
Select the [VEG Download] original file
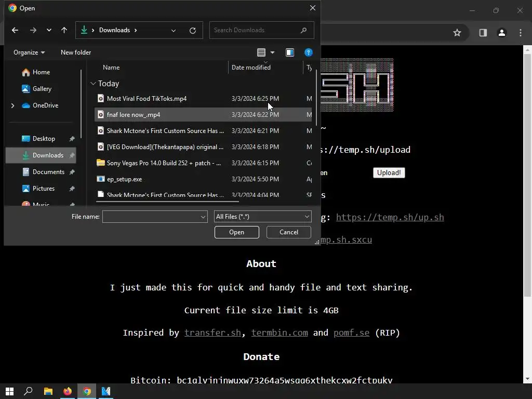[203, 147]
